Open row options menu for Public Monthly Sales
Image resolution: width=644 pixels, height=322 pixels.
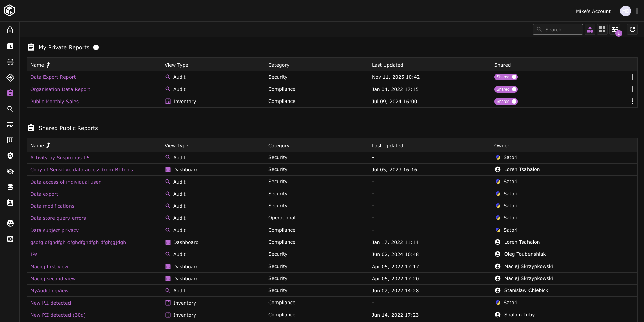632,102
